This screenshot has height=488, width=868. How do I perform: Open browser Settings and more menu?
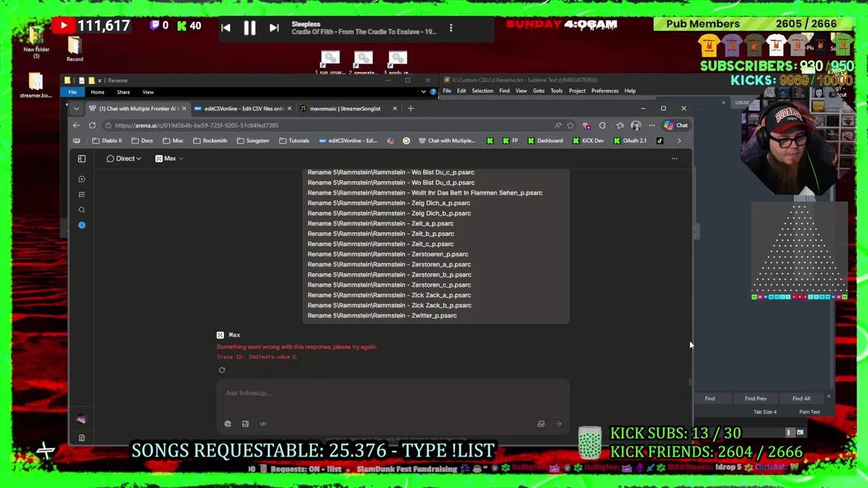[x=652, y=125]
